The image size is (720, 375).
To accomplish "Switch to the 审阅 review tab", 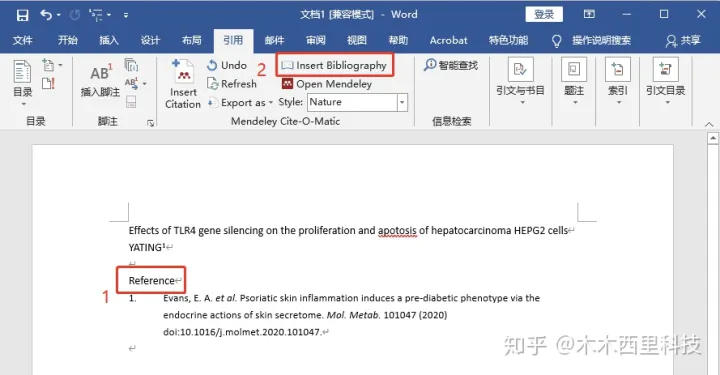I will (x=316, y=40).
